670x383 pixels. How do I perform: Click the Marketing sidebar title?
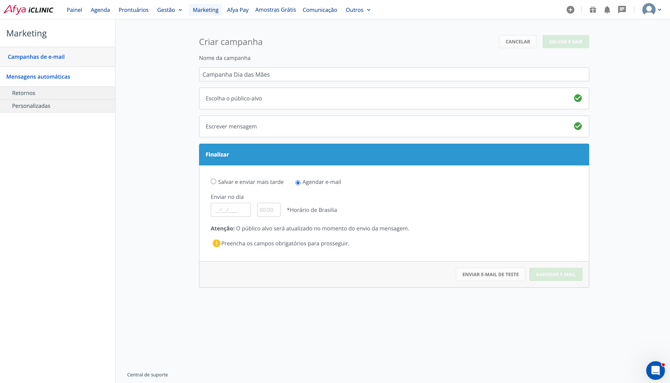[x=26, y=33]
